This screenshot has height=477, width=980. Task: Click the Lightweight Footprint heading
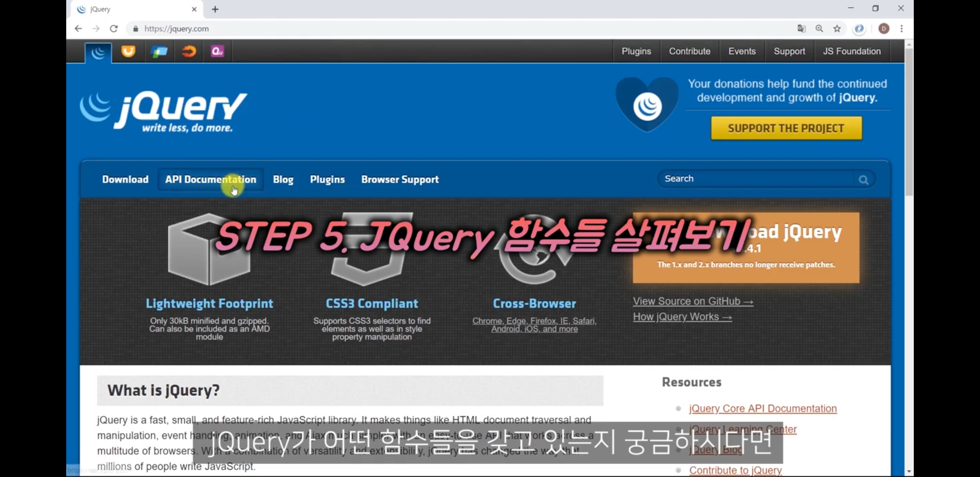click(x=209, y=303)
